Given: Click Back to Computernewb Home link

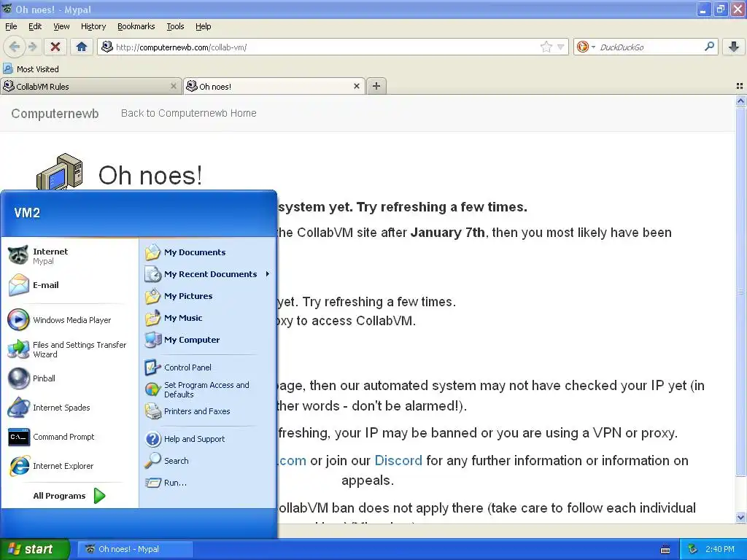Looking at the screenshot, I should point(189,113).
